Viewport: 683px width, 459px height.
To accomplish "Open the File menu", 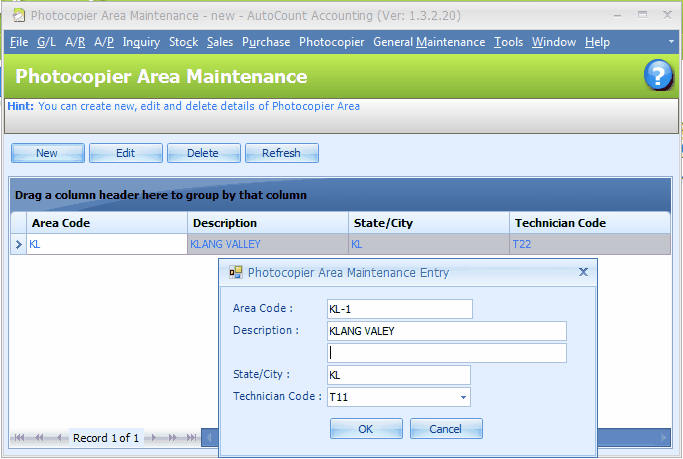I will 19,42.
